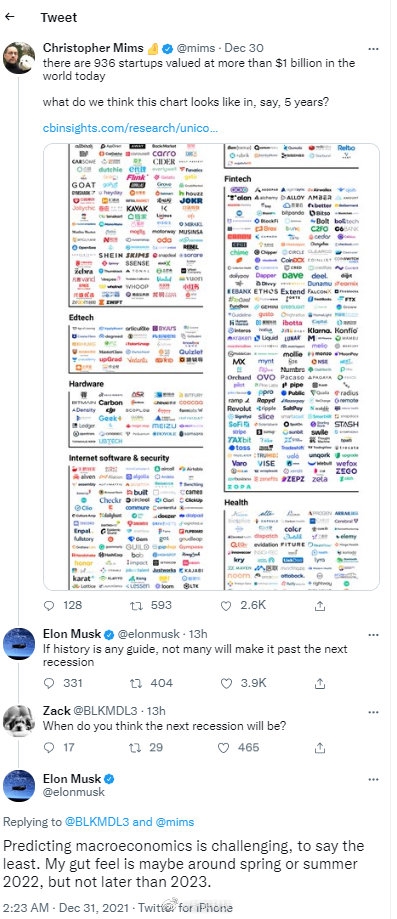Reply to Zack's question tweet

49,747
